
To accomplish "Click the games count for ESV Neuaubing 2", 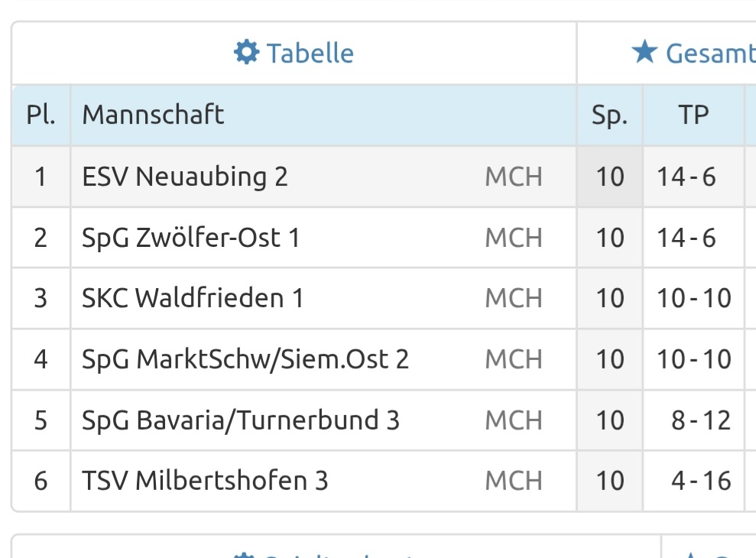I will click(x=610, y=177).
